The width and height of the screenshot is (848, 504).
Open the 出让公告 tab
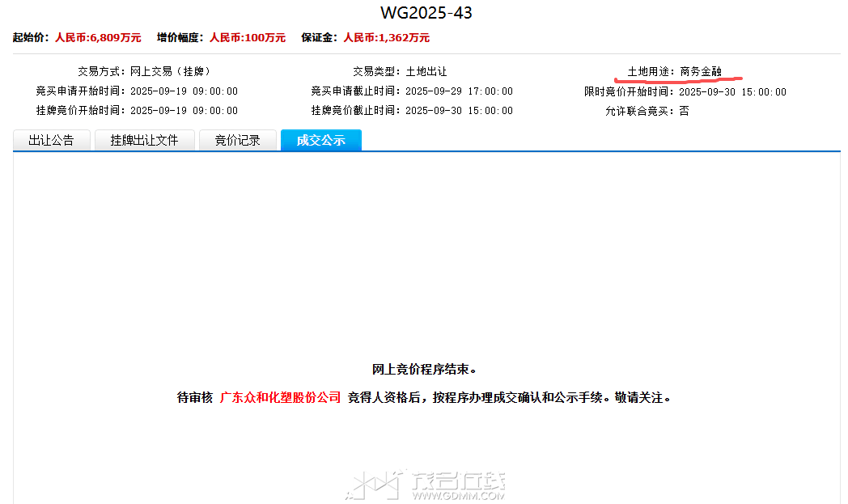coord(51,140)
